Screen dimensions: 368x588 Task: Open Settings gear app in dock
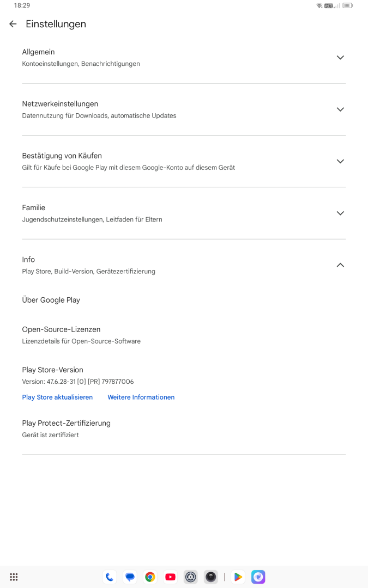pos(191,577)
